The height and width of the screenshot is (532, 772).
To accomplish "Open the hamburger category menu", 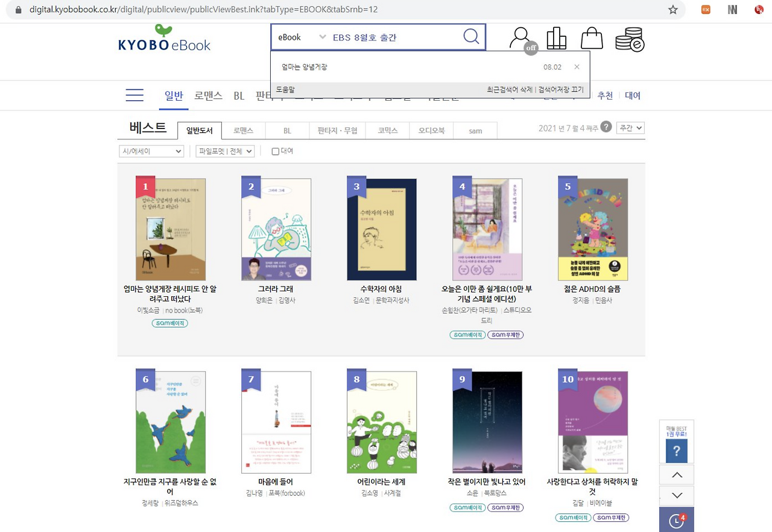I will click(x=134, y=95).
